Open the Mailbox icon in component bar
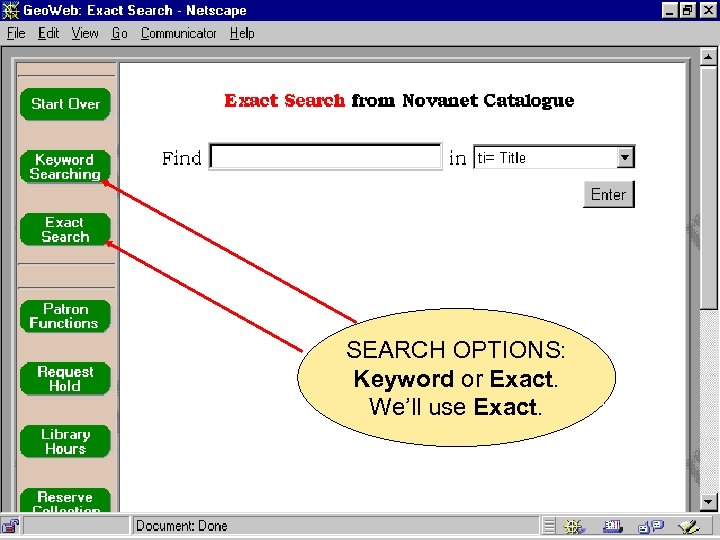Image resolution: width=720 pixels, height=540 pixels. (612, 526)
